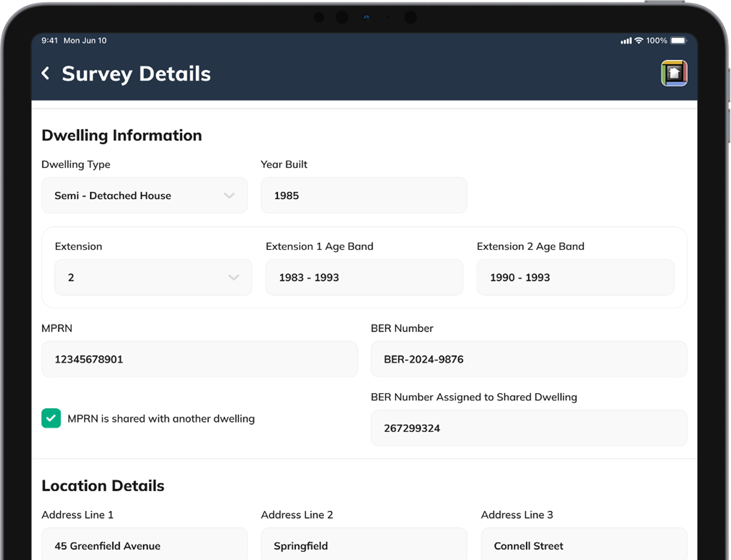Screen dimensions: 731x560
Task: Tap the cellular signal bars icon
Action: pyautogui.click(x=626, y=41)
